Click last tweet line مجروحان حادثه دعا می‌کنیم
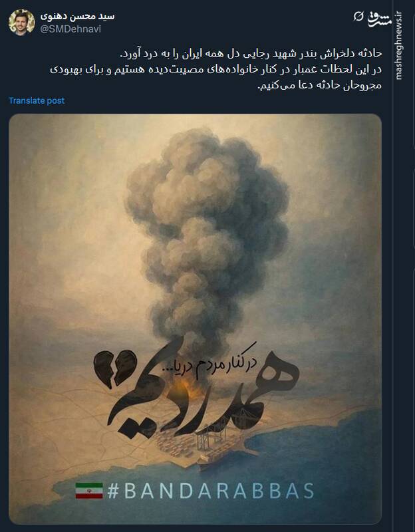The height and width of the screenshot is (532, 415). tap(320, 85)
